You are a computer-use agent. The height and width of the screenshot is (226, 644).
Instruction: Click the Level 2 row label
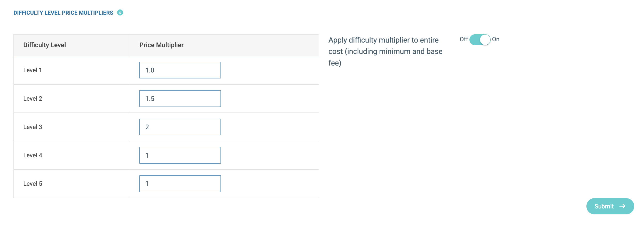tap(33, 99)
